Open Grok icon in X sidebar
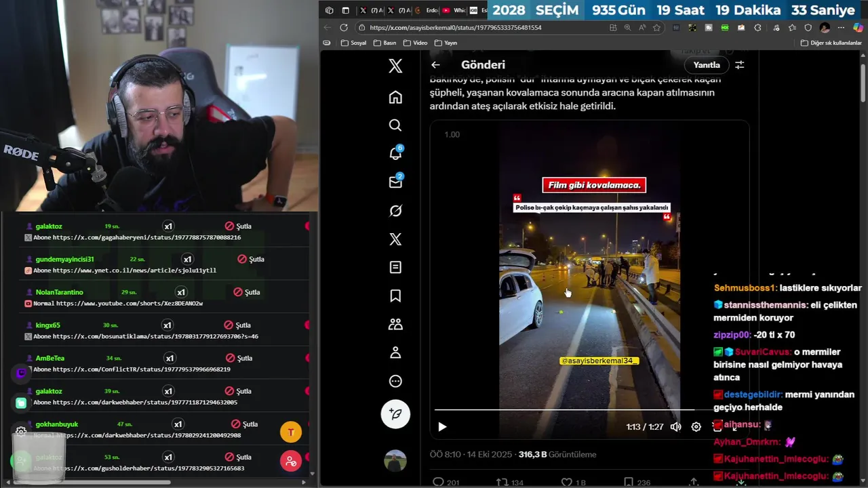Screen dimensions: 868x488 click(x=395, y=211)
